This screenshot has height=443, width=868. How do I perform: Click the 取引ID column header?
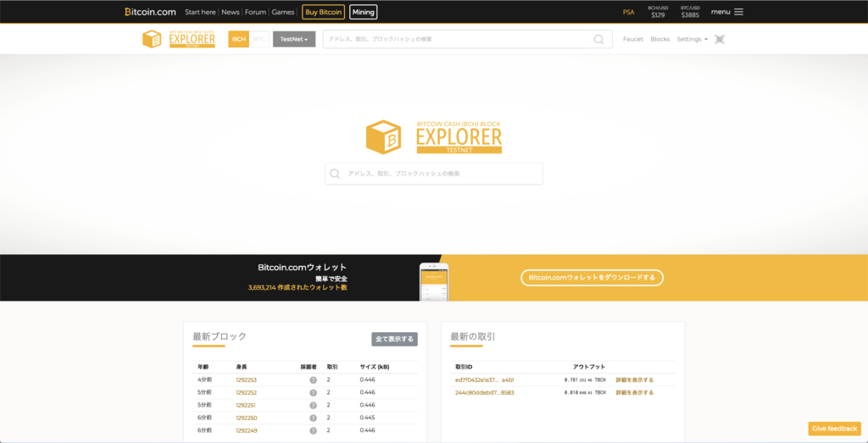(464, 367)
